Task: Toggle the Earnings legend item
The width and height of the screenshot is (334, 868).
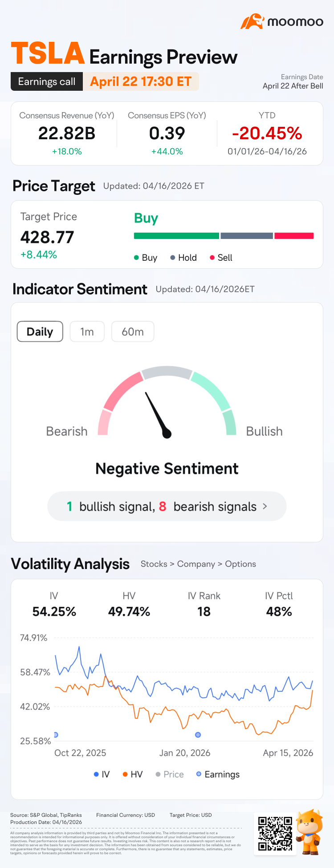Action: pyautogui.click(x=218, y=774)
